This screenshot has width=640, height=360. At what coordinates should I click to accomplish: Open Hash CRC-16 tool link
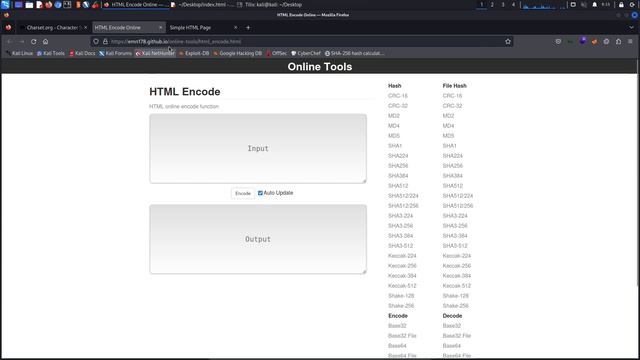(398, 96)
